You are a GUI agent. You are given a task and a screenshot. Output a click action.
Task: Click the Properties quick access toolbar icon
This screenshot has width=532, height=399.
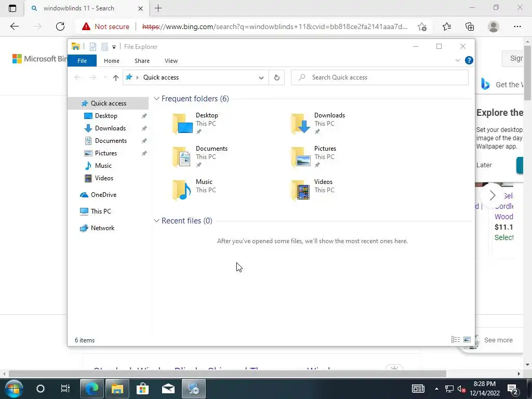(x=93, y=46)
